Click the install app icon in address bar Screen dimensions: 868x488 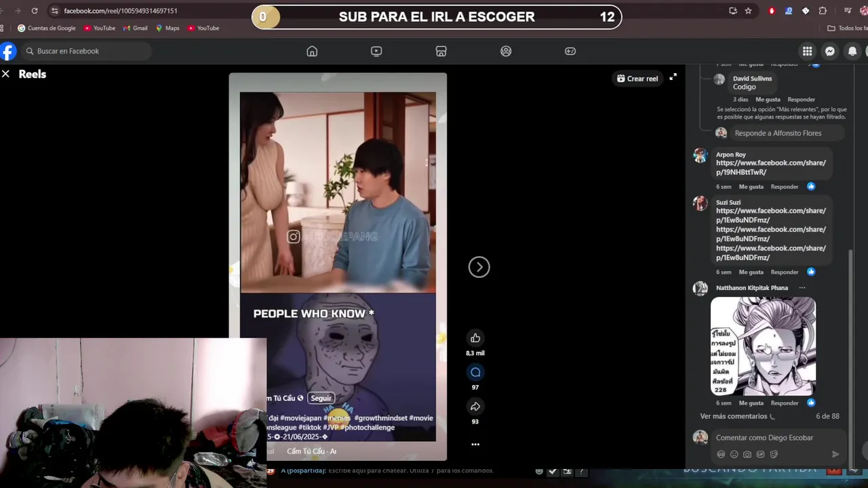point(733,11)
